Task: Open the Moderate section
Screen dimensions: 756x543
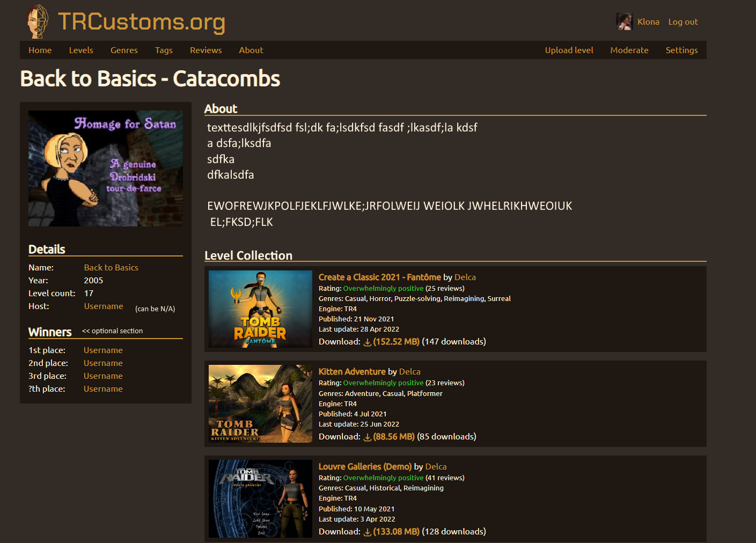Action: (x=629, y=50)
